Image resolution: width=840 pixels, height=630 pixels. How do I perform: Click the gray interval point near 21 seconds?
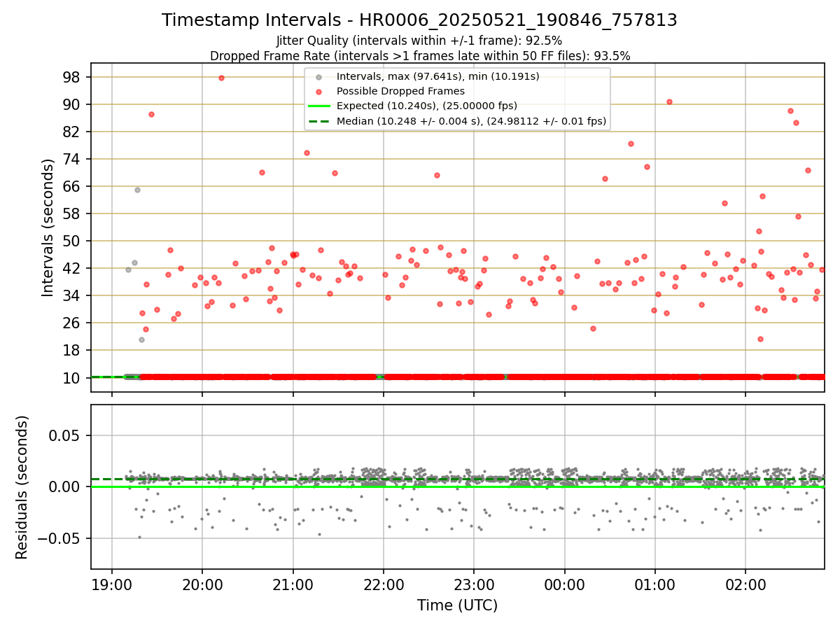[141, 339]
